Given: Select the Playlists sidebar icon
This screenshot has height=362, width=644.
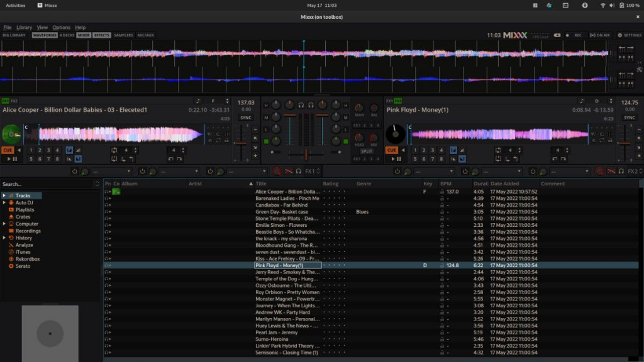Looking at the screenshot, I should (11, 210).
